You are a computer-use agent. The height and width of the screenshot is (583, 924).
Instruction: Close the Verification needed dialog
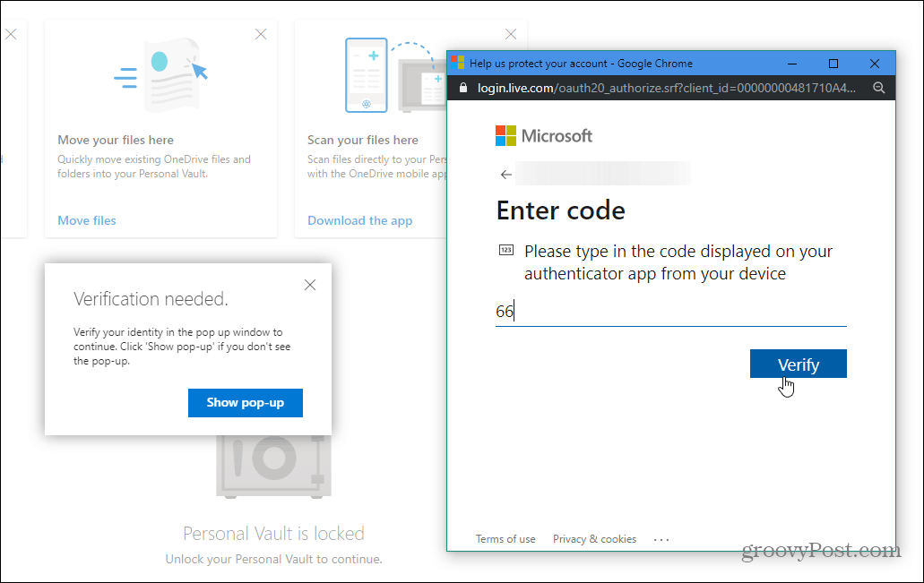(x=310, y=285)
